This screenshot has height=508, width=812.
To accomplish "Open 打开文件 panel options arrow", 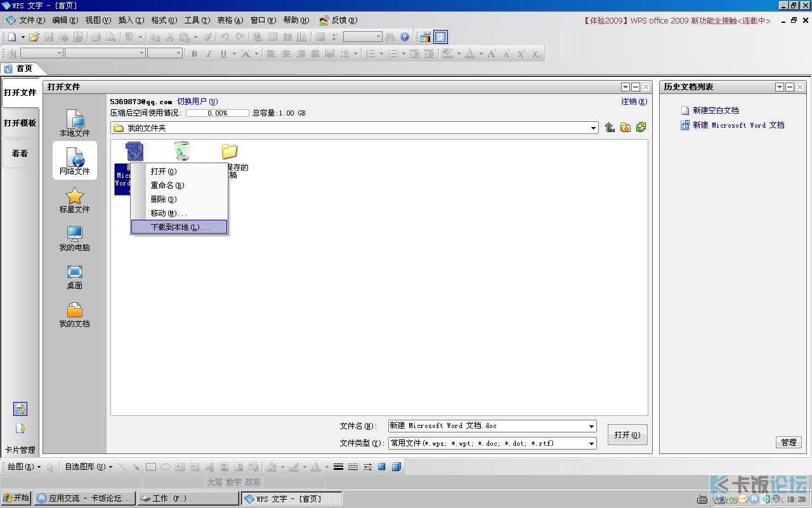I will coord(625,87).
